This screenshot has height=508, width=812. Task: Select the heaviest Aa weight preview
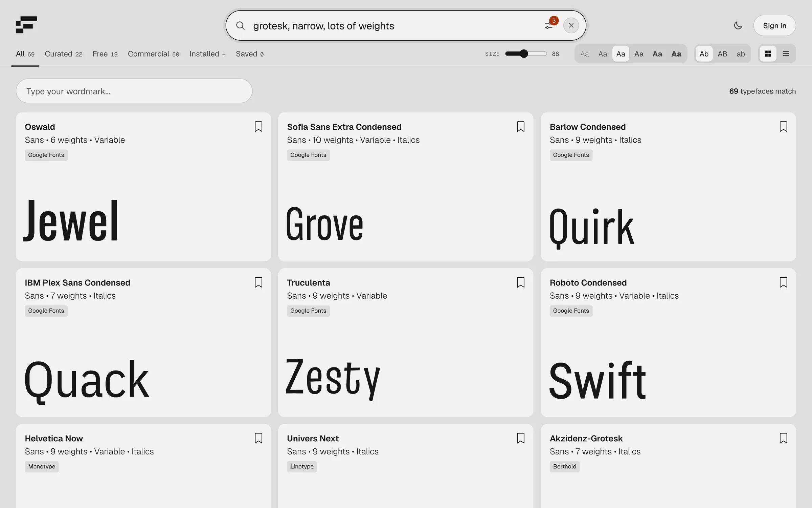pyautogui.click(x=676, y=54)
